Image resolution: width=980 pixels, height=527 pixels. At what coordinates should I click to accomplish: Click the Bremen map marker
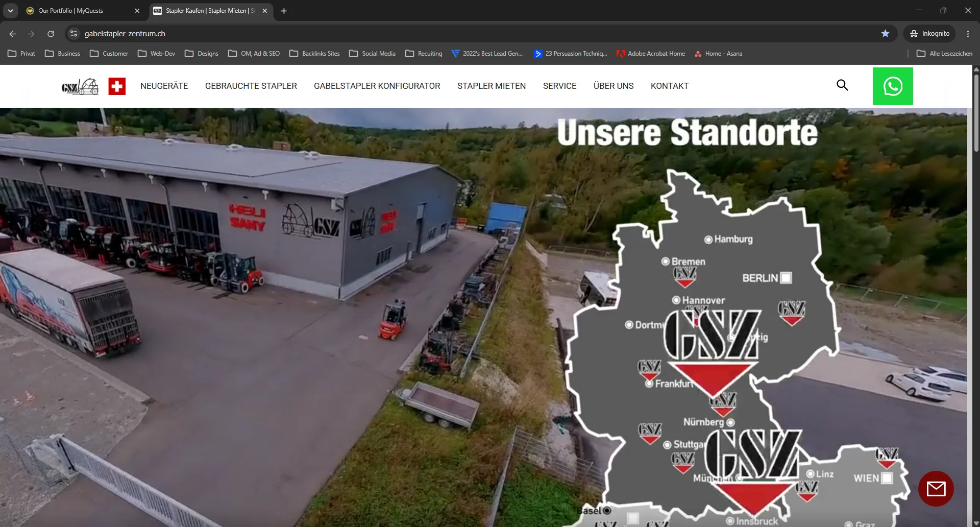(x=683, y=261)
